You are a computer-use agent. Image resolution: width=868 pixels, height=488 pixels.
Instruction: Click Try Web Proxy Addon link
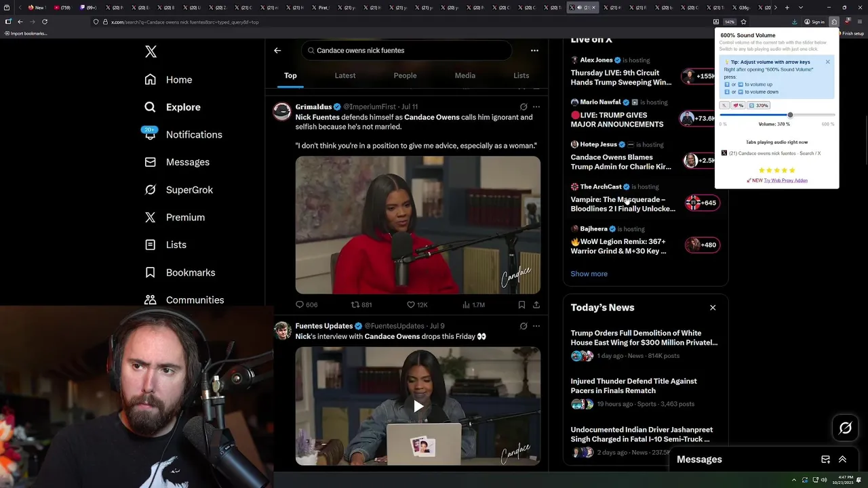(x=785, y=180)
